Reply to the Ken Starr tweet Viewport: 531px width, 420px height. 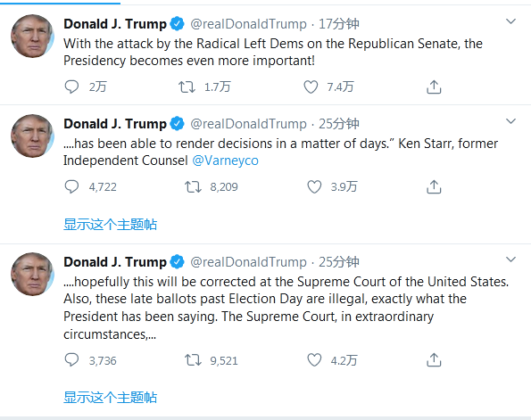71,187
